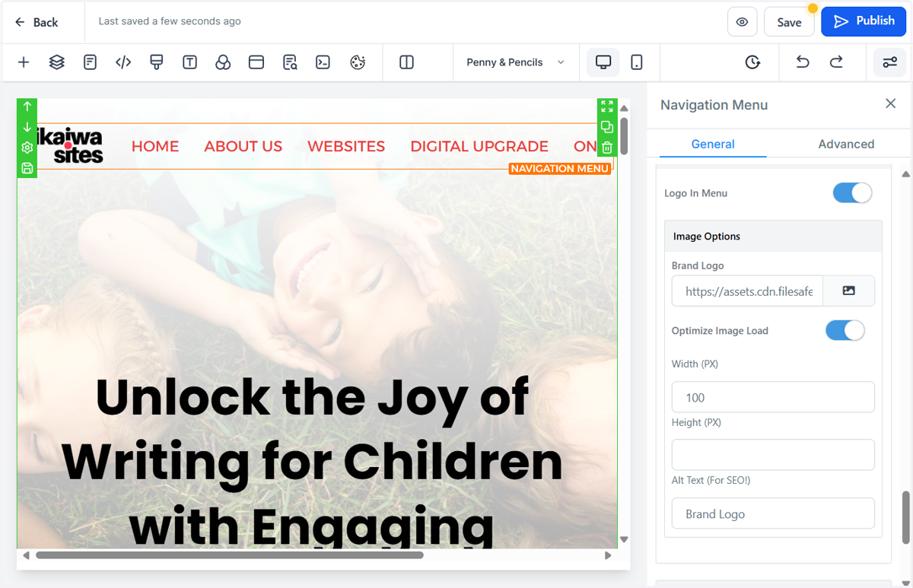Click canvas scroll right arrow
The image size is (913, 588).
608,555
